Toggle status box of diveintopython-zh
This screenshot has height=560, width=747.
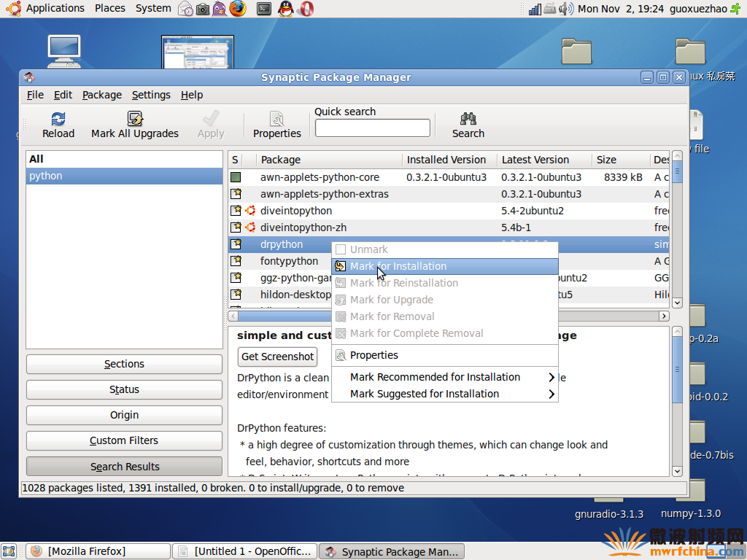coord(236,227)
